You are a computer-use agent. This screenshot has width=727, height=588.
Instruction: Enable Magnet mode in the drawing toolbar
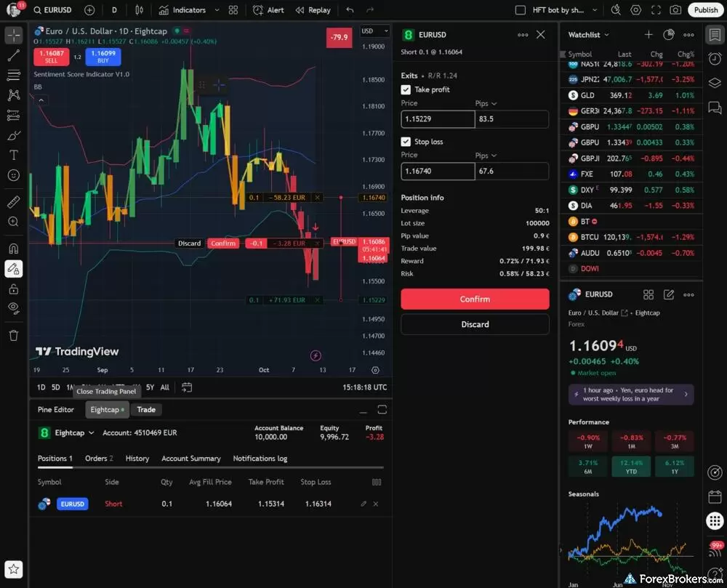click(x=12, y=248)
